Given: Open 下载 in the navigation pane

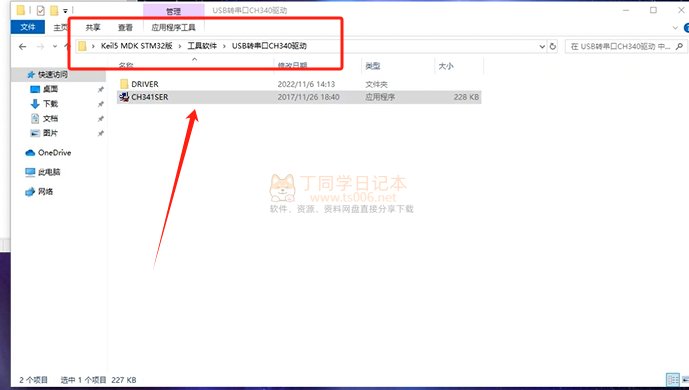Looking at the screenshot, I should pos(50,104).
